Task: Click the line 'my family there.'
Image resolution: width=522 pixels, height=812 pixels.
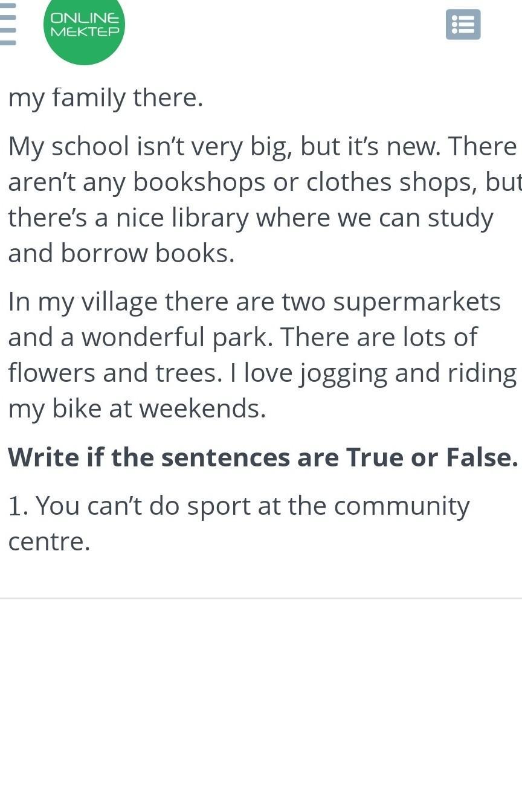Action: click(x=106, y=98)
